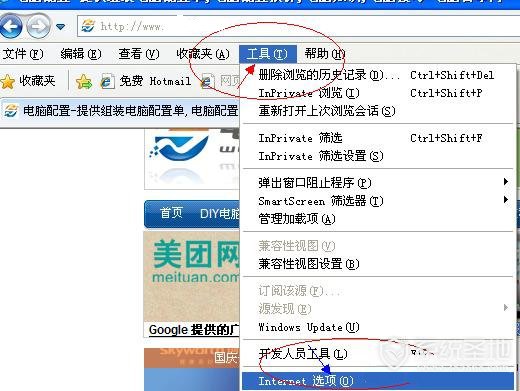The image size is (520, 391).
Task: Open the 免费 Hotmail favorites link
Action: click(x=146, y=81)
